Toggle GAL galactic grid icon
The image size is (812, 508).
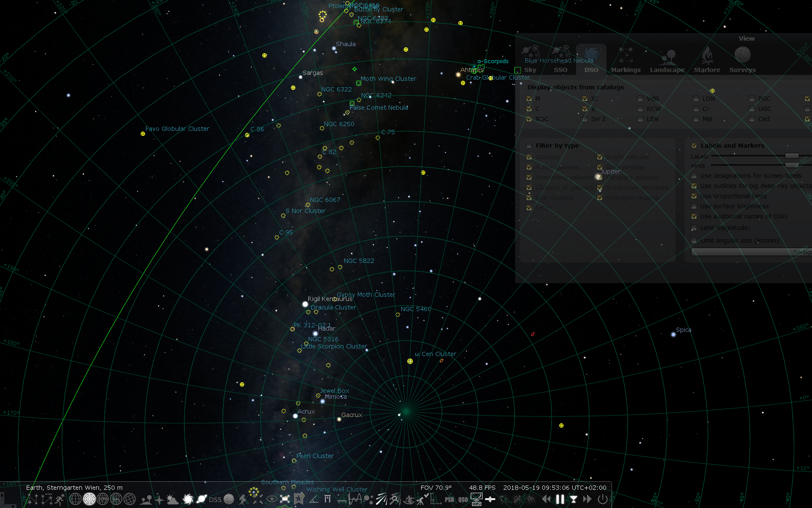[116, 500]
